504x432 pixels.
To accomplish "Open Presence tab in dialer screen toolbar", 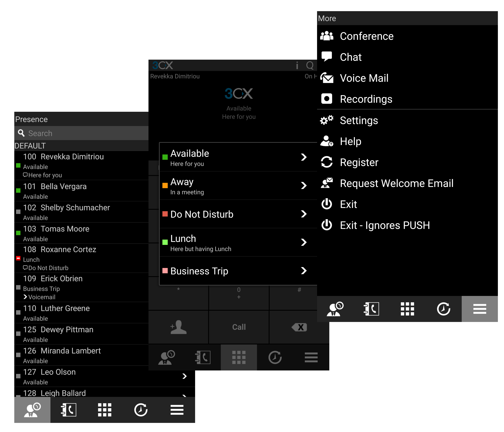I will [x=166, y=357].
